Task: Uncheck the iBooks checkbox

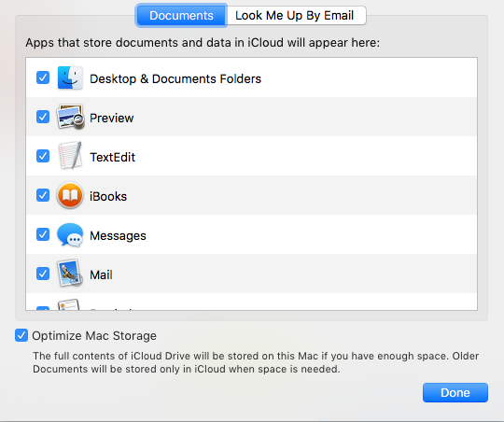Action: point(43,195)
